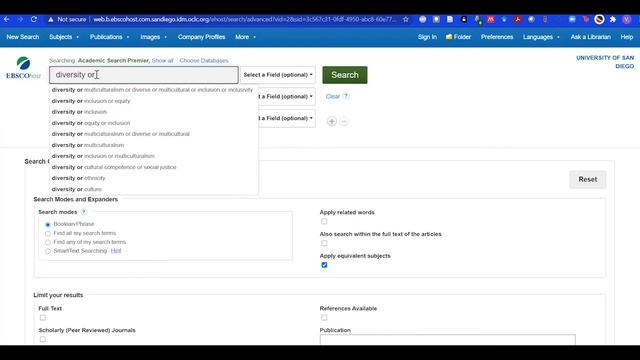Click the first search term input box
Viewport: 640px width, 360px height.
coord(144,75)
